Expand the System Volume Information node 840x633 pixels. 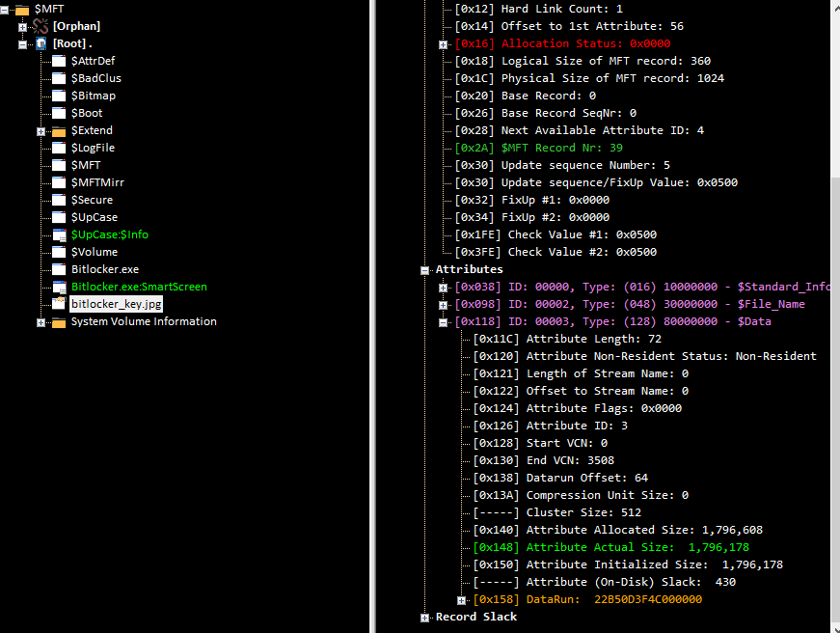(41, 321)
